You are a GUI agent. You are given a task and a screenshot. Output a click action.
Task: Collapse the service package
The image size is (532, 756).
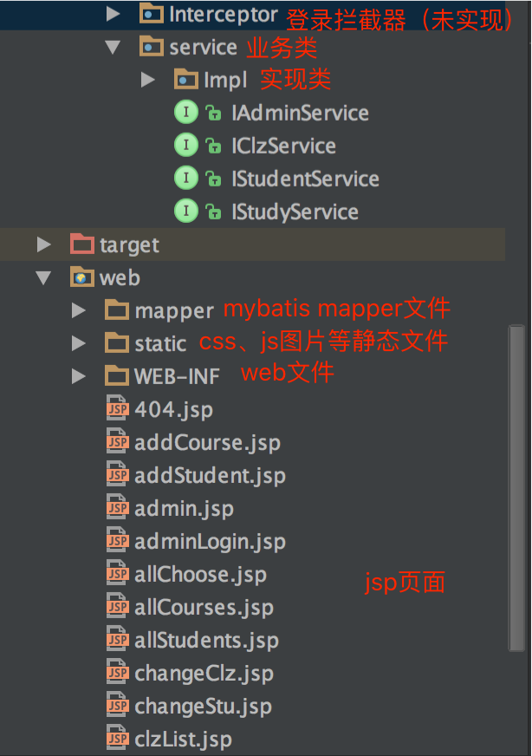[114, 47]
